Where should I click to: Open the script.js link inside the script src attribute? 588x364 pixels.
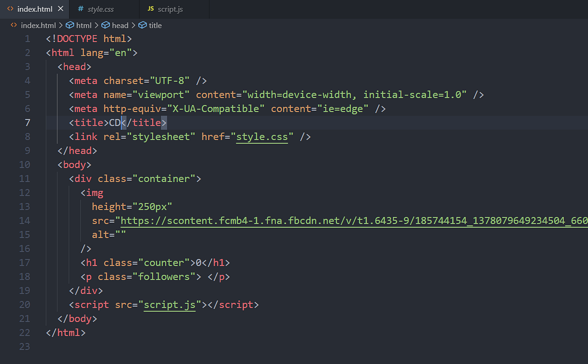[169, 304]
